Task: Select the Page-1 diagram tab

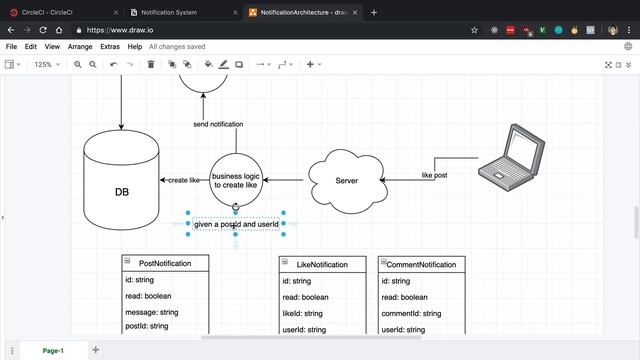Action: 53,351
